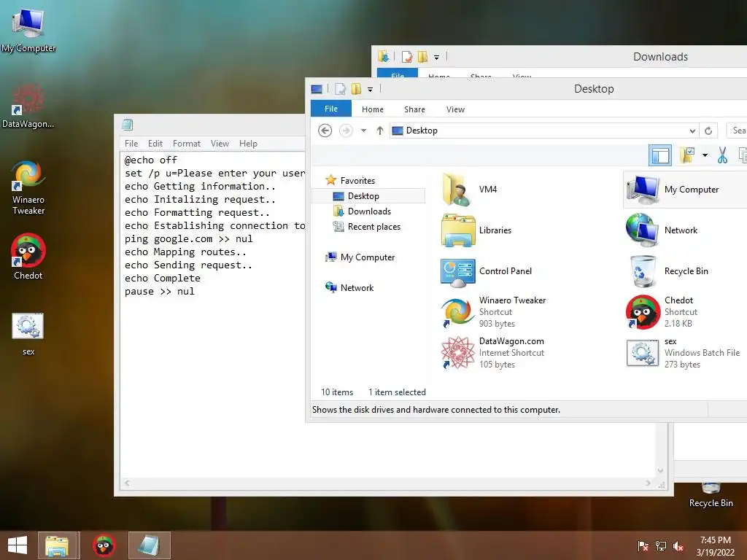This screenshot has height=560, width=747.
Task: Select DataWagon.com internet shortcut in list
Action: pos(492,353)
